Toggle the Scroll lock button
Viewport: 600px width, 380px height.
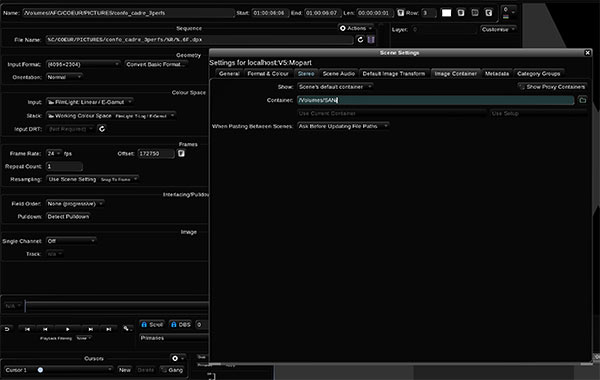152,325
